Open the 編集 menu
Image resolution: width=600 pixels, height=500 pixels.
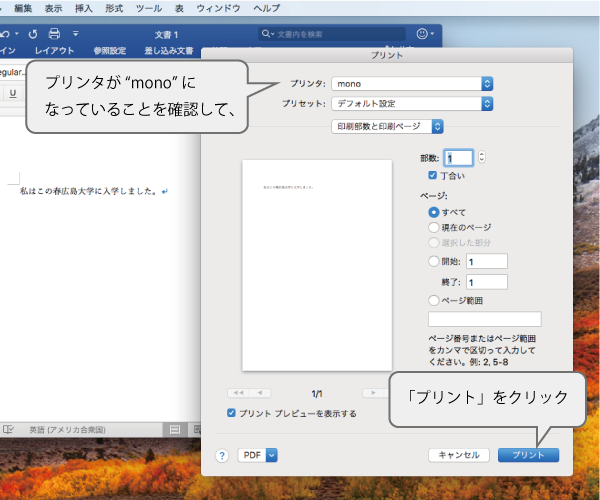[x=23, y=8]
